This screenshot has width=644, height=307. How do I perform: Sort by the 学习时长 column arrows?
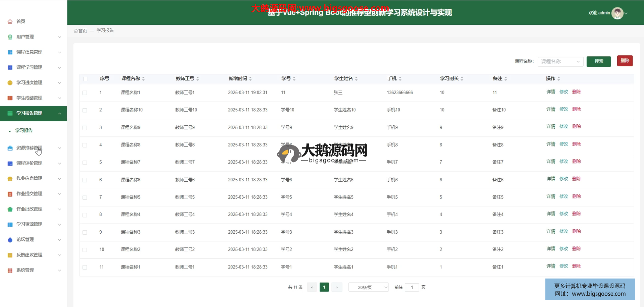(x=462, y=79)
